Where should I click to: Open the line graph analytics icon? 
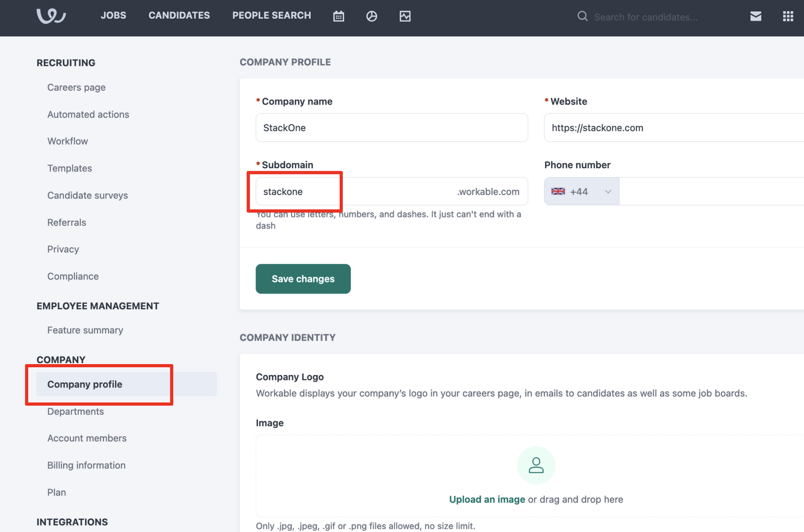405,17
